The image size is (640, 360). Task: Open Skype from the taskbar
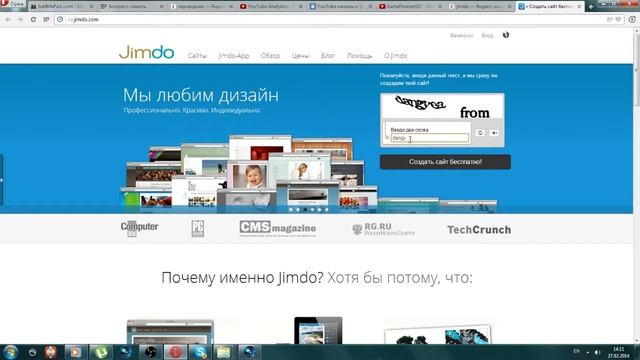200,352
